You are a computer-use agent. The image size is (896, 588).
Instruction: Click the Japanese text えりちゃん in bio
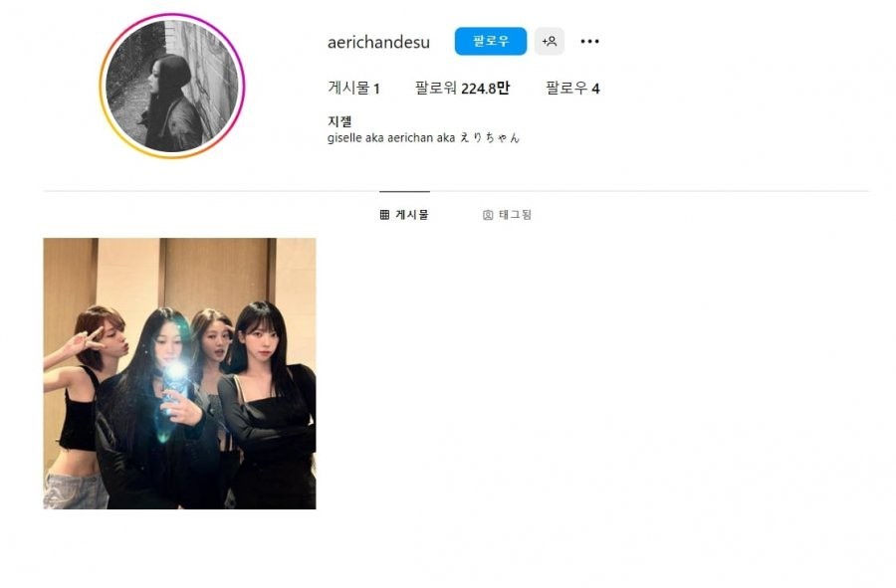[490, 137]
